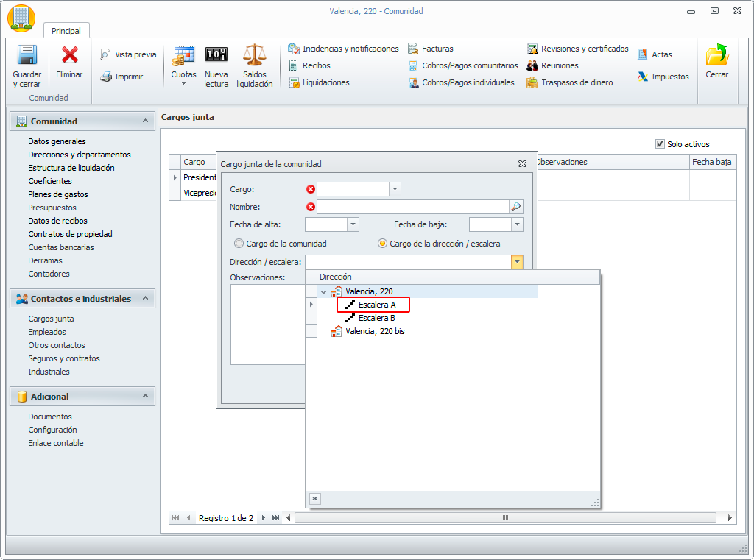Open Coeficientes in sidebar

pos(50,181)
